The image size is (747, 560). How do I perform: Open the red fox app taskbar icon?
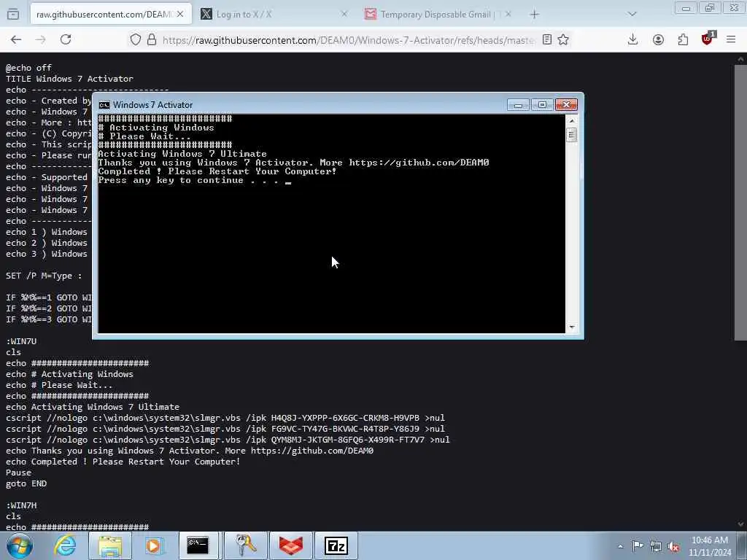290,545
